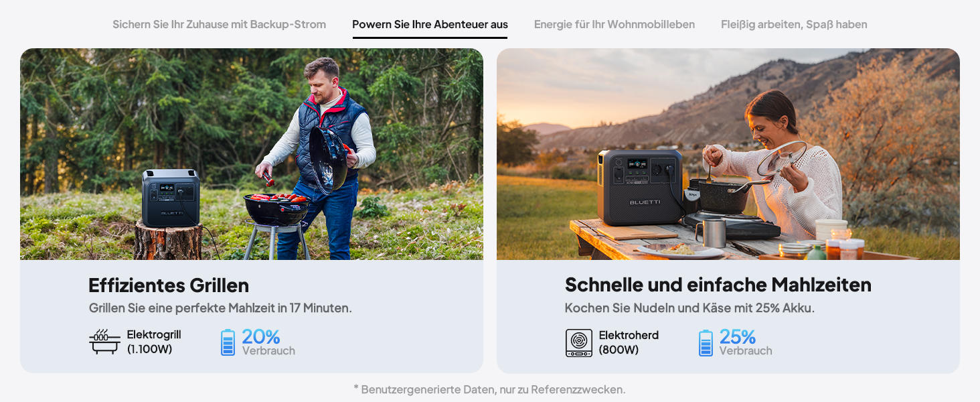Click the 'Benutzergenerierte Daten' footnote
This screenshot has width=980, height=402.
[490, 389]
